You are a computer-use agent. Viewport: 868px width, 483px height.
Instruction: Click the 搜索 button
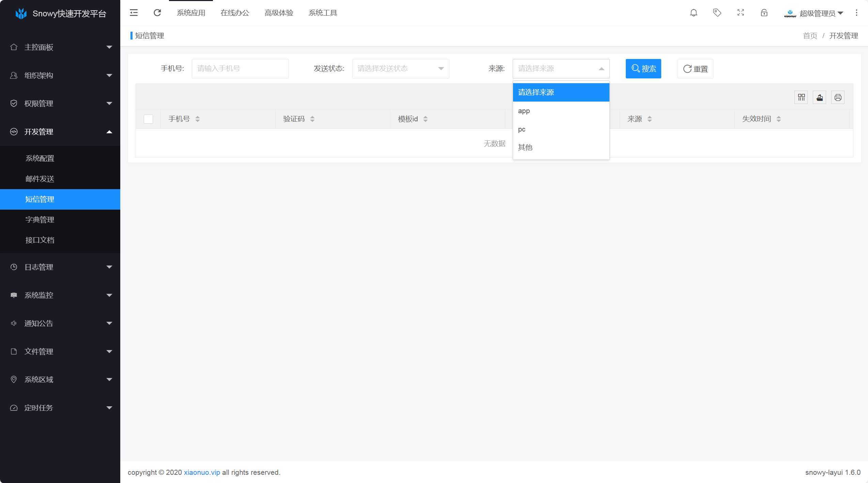[643, 69]
